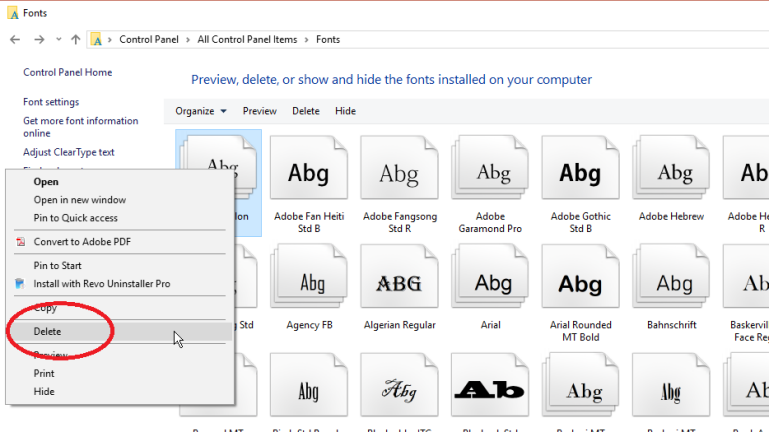Image resolution: width=769 pixels, height=432 pixels.
Task: Open Control Panel Home link
Action: tap(68, 73)
